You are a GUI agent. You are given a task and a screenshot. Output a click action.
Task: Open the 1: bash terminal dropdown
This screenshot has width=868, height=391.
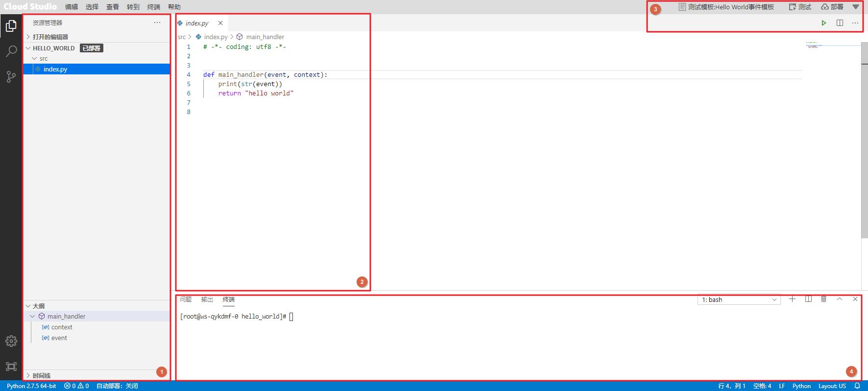point(739,299)
